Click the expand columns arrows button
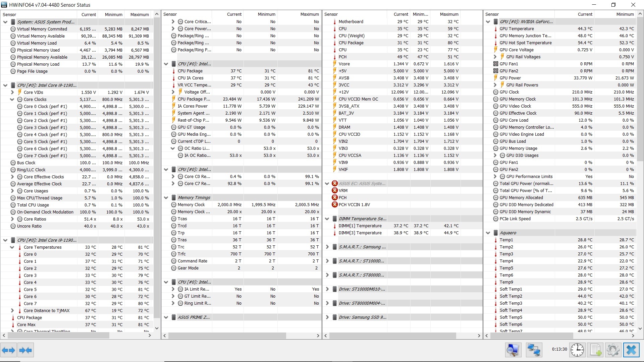 coord(8,350)
